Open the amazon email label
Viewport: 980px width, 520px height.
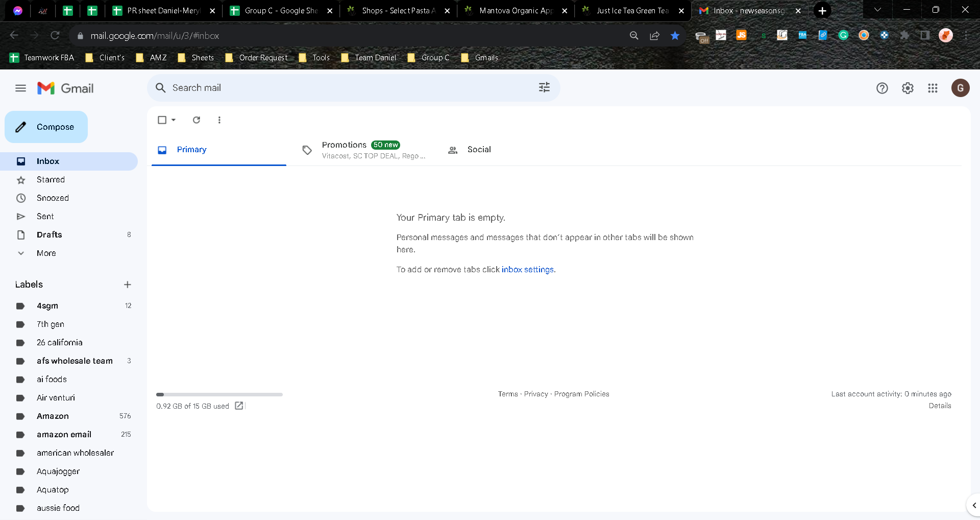click(69, 435)
